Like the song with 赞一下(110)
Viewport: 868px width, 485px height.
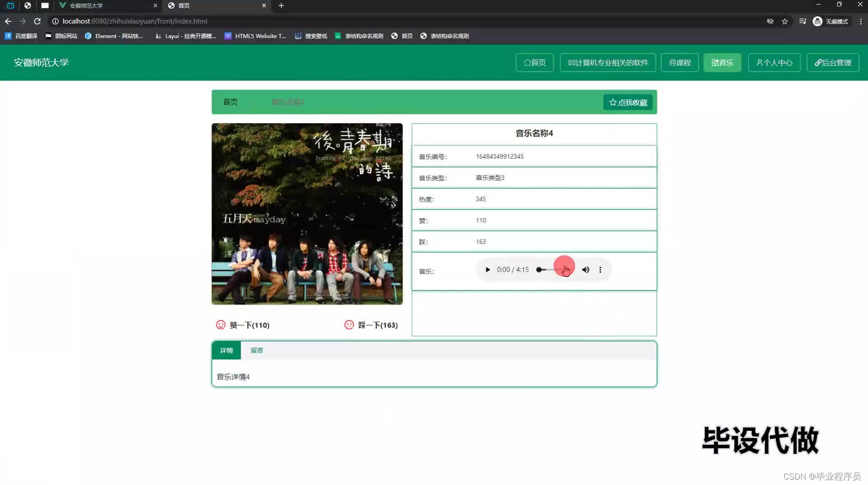coord(243,325)
